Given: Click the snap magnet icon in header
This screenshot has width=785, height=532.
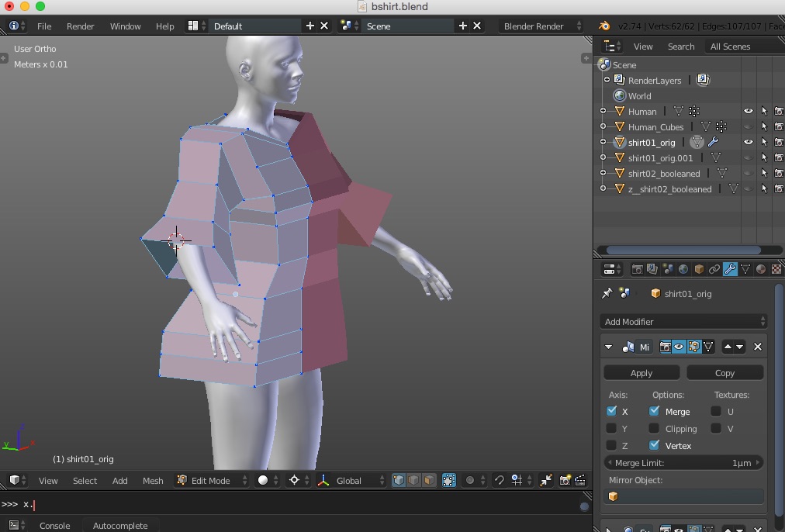Looking at the screenshot, I should click(499, 481).
